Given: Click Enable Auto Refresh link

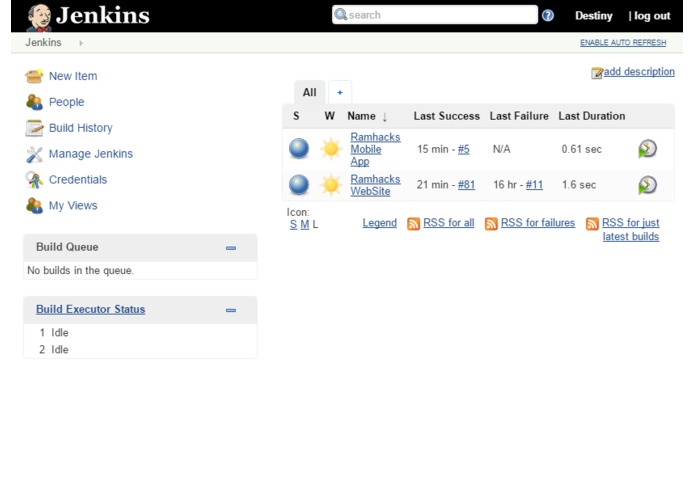Looking at the screenshot, I should point(623,43).
